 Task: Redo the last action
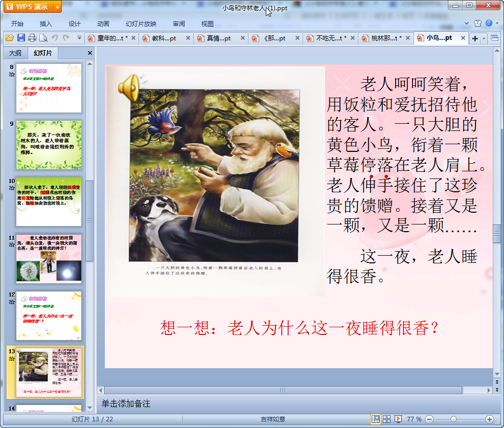click(x=66, y=38)
